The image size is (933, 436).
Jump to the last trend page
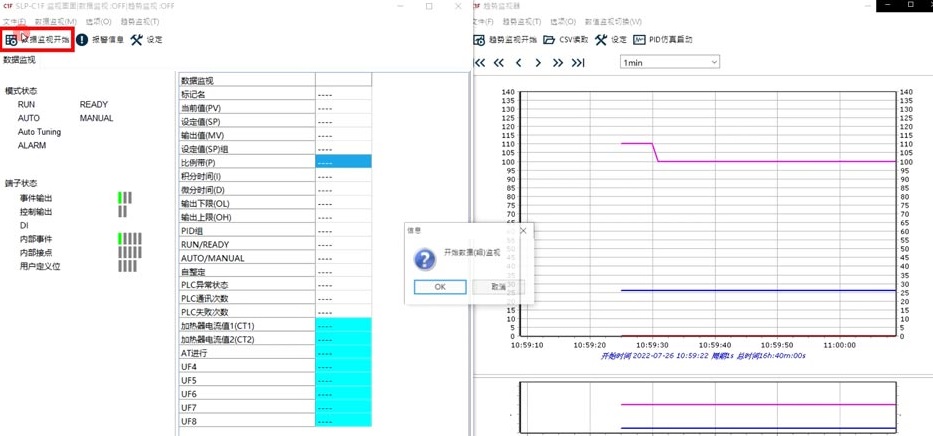(x=578, y=62)
